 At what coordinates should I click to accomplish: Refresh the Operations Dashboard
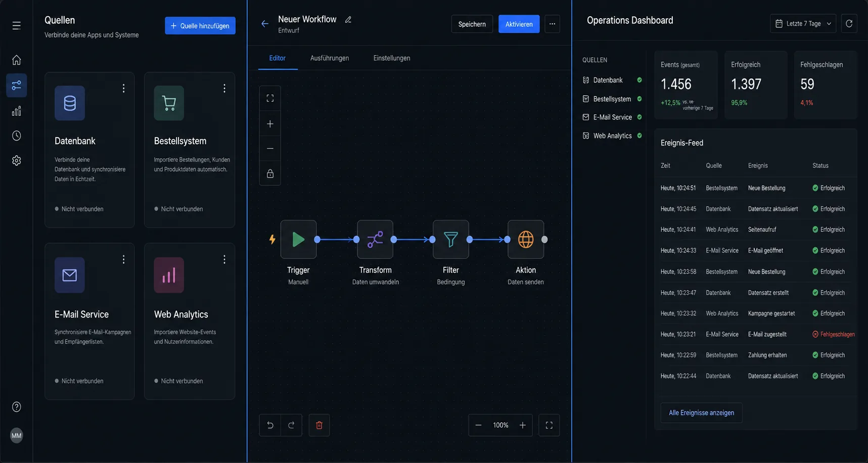(x=849, y=24)
